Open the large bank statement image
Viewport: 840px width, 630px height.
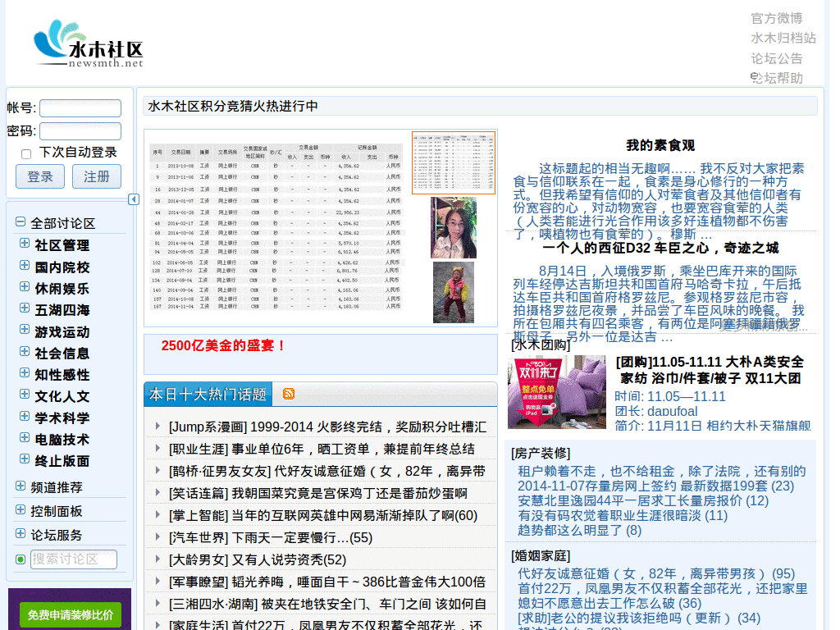276,227
